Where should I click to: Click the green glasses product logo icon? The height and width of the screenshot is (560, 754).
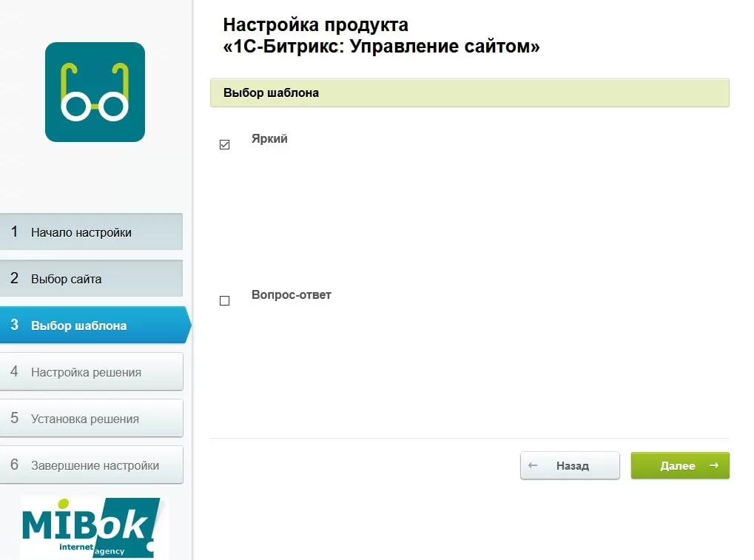coord(95,92)
